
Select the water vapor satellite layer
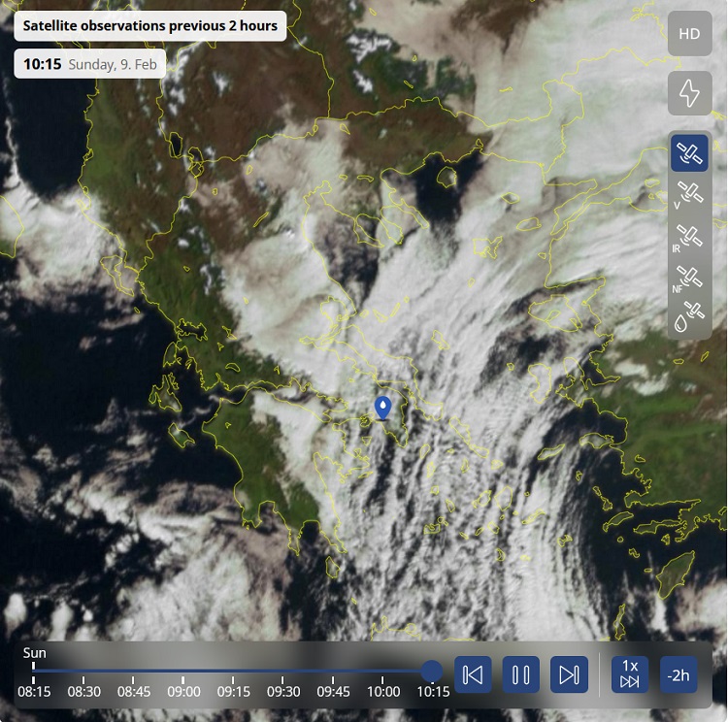689,316
